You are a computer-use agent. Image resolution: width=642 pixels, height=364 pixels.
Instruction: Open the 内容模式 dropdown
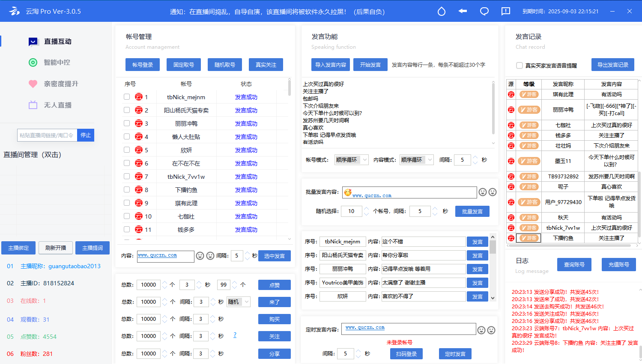click(x=416, y=160)
